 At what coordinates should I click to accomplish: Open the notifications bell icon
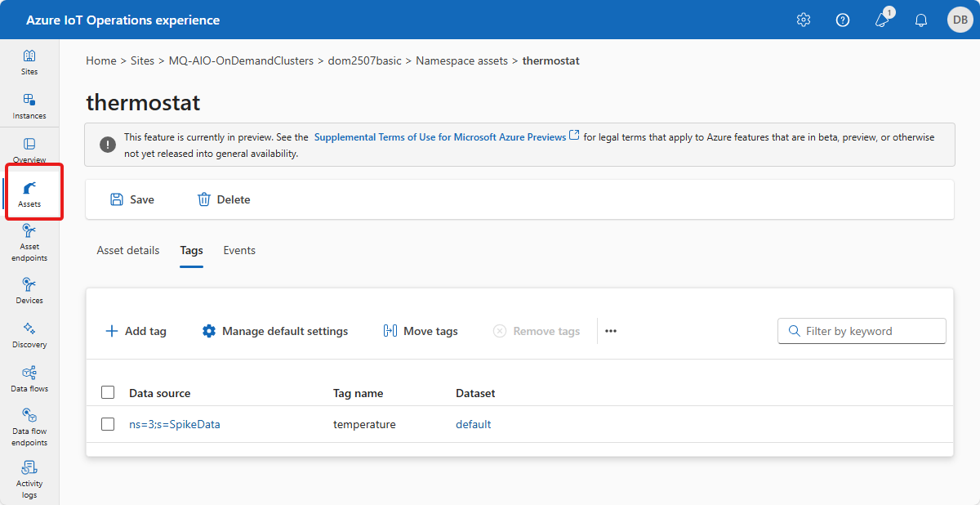(921, 20)
